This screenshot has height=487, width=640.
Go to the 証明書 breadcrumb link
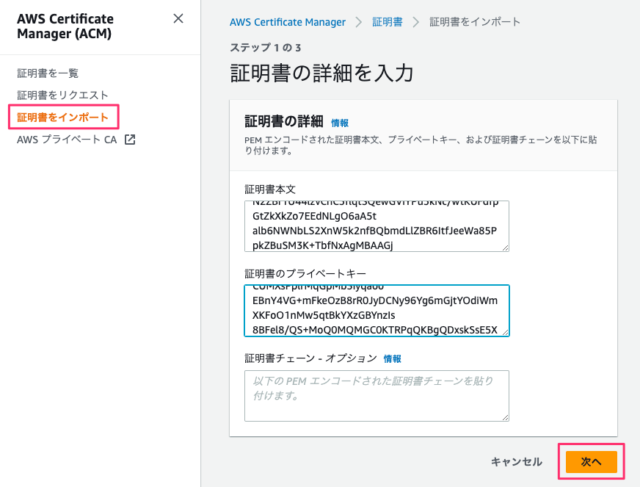tap(387, 22)
